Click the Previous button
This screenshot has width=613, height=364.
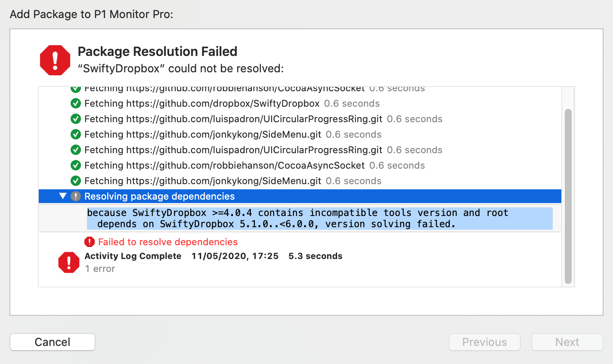485,342
